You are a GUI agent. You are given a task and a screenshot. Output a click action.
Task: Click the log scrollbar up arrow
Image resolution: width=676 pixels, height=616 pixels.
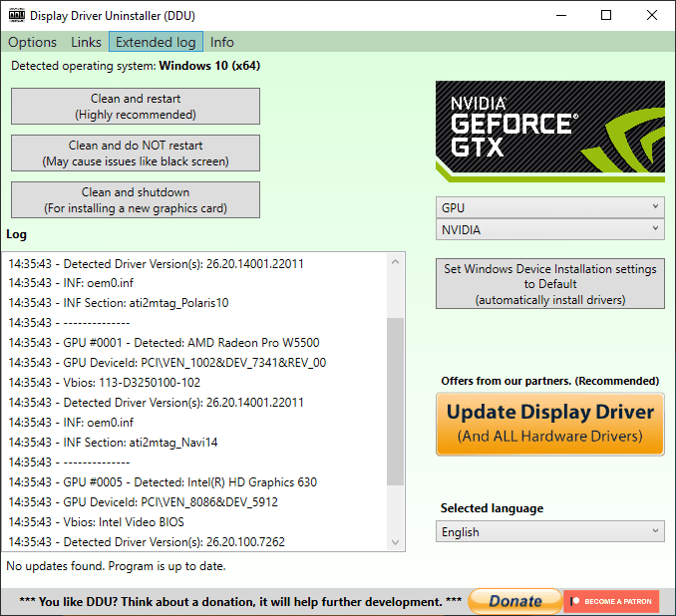[396, 262]
